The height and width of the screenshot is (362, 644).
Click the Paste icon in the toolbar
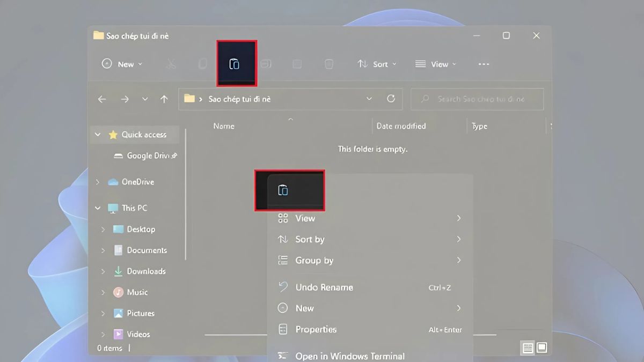point(235,64)
